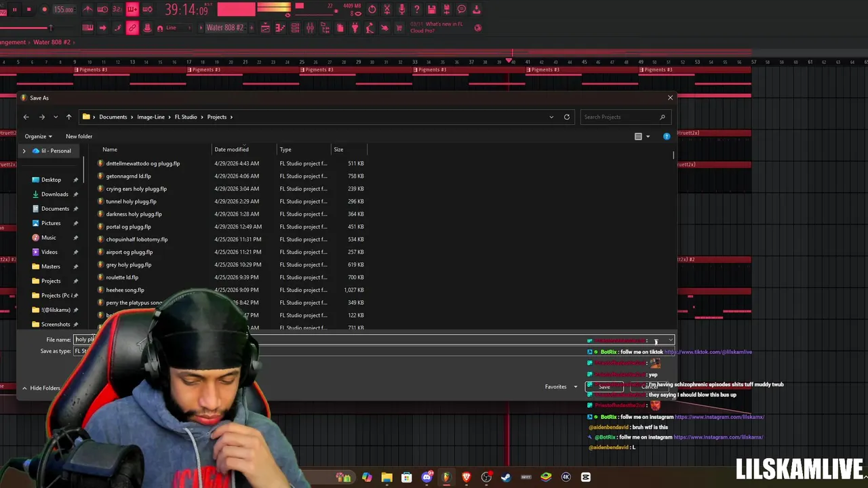Go back with the Save As back arrow

point(26,117)
